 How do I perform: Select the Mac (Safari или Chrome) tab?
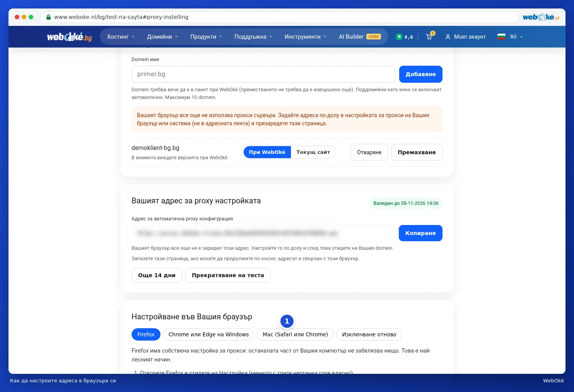(x=295, y=334)
